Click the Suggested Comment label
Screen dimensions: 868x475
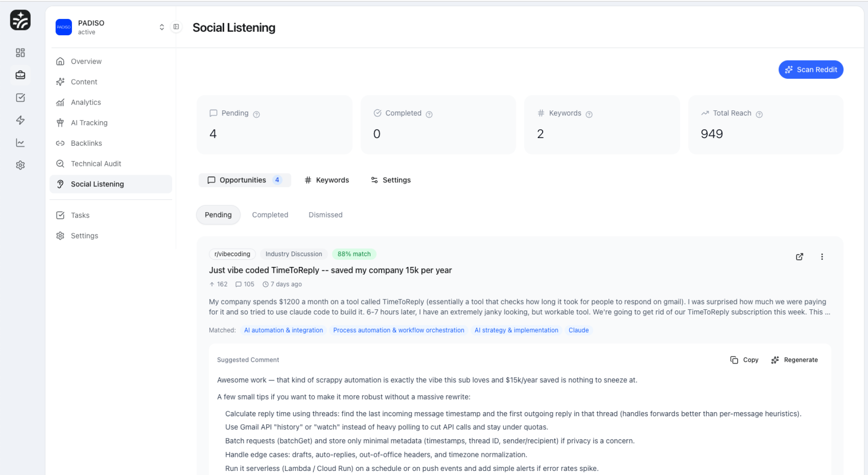point(248,360)
